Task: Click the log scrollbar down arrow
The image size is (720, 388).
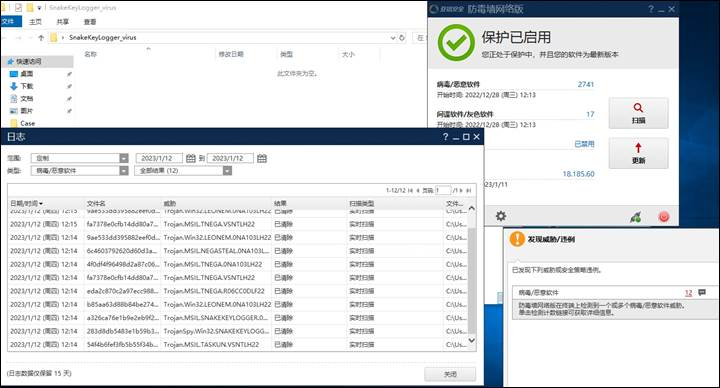Action: (472, 340)
